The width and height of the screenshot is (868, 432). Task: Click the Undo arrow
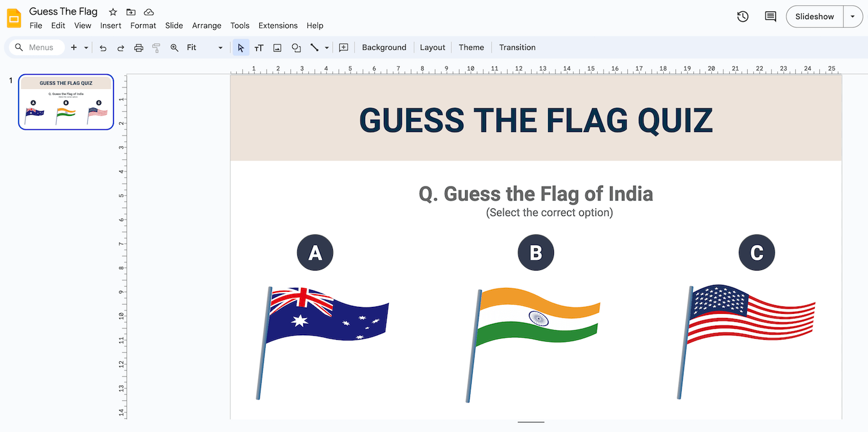[x=103, y=47]
